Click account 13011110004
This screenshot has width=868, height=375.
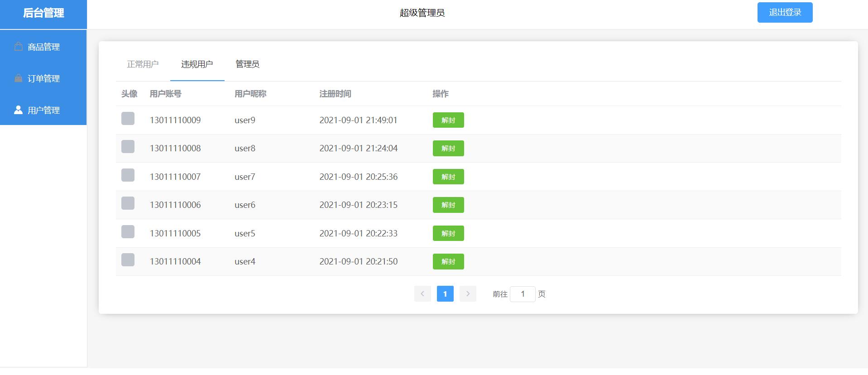[x=175, y=261]
